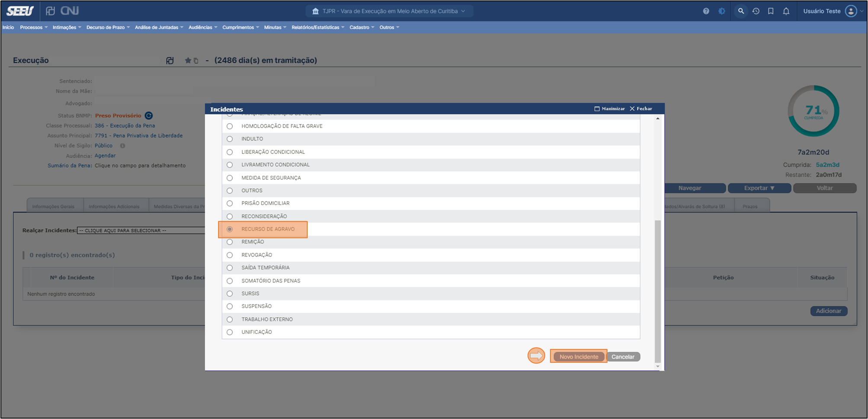
Task: Close the Incidentes dialog with Fechar
Action: (641, 109)
